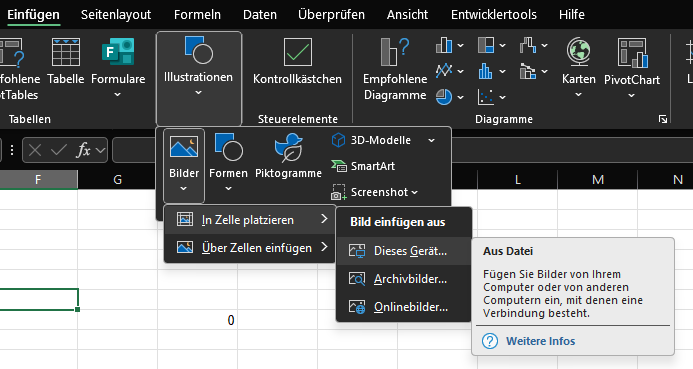Image resolution: width=693 pixels, height=369 pixels.
Task: Select column L header
Action: click(x=518, y=179)
